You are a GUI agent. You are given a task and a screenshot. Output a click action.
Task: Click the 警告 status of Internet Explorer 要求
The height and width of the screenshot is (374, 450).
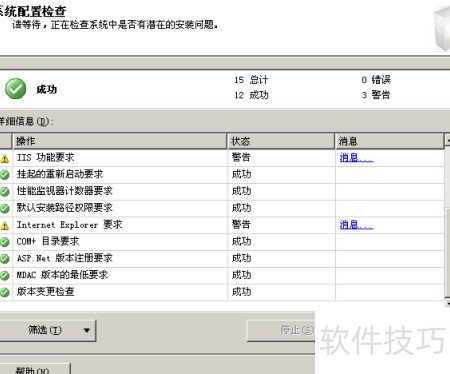click(241, 225)
